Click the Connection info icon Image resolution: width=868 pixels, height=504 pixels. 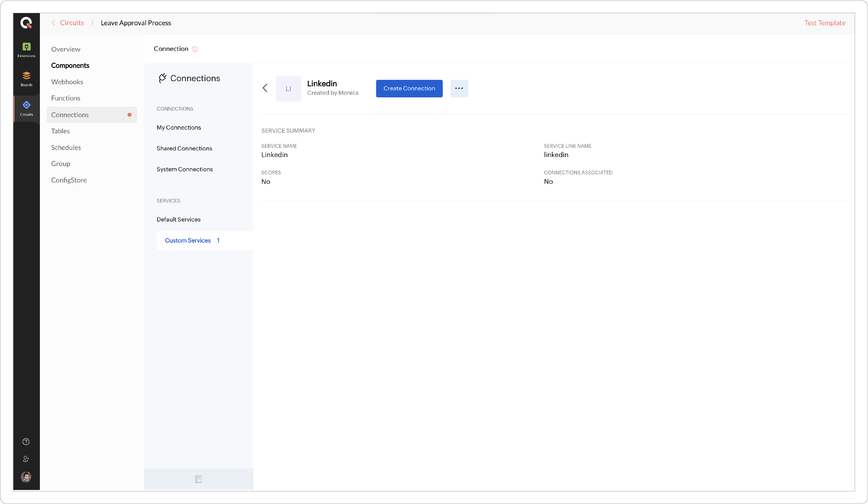click(x=195, y=49)
